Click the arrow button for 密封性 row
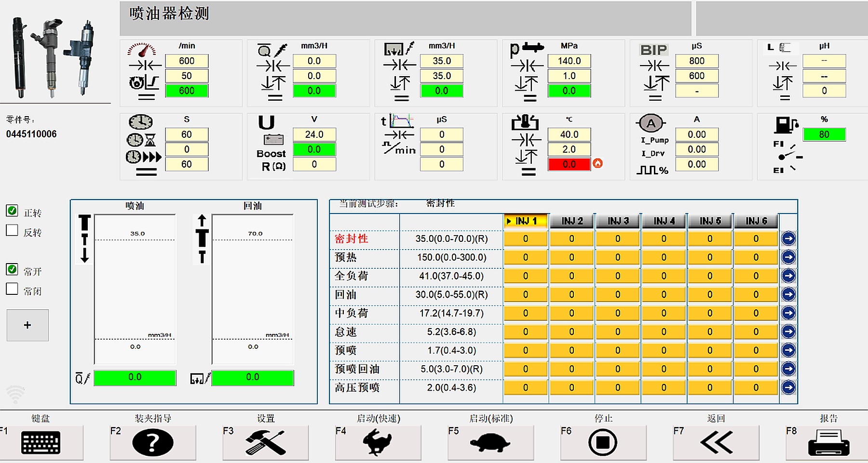Image resolution: width=868 pixels, height=463 pixels. click(x=788, y=238)
